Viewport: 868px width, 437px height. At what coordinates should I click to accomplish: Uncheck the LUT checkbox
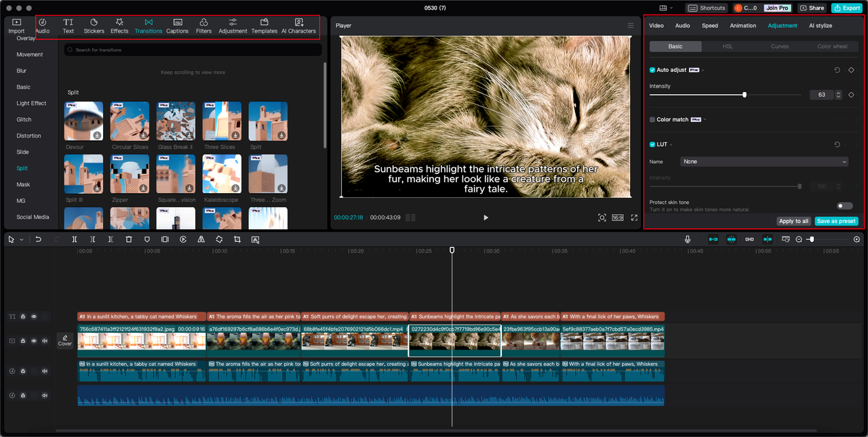[x=652, y=144]
